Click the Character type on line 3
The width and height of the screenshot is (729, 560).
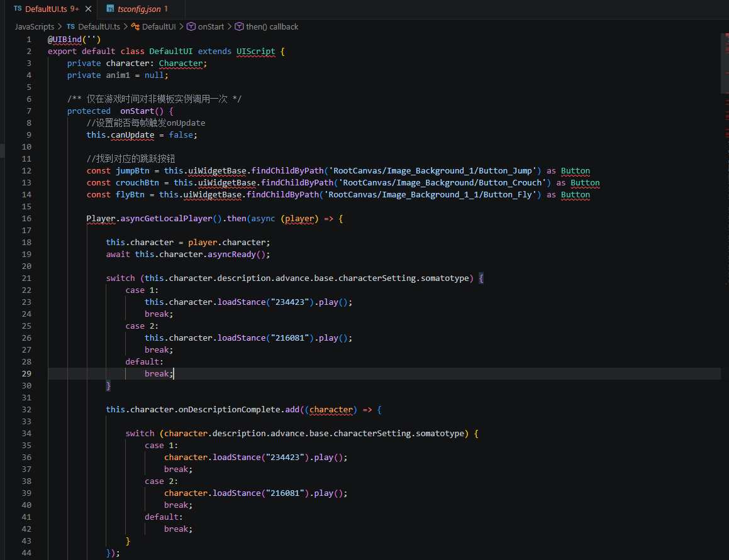[181, 63]
